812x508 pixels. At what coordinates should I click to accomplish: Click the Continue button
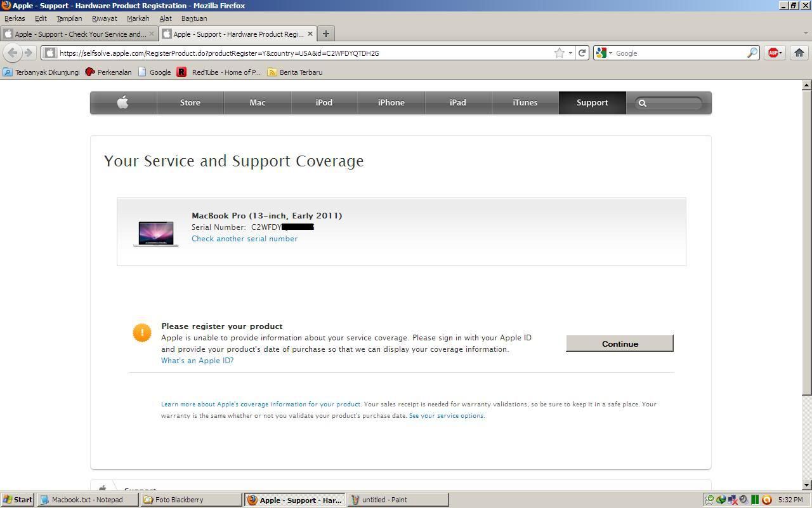pyautogui.click(x=620, y=344)
